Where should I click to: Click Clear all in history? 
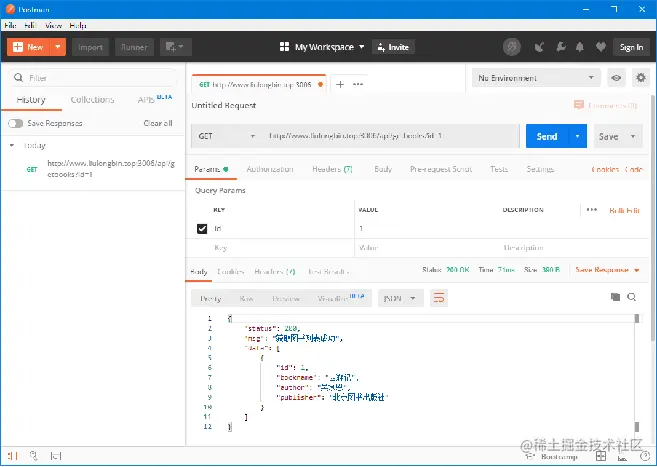tap(158, 123)
